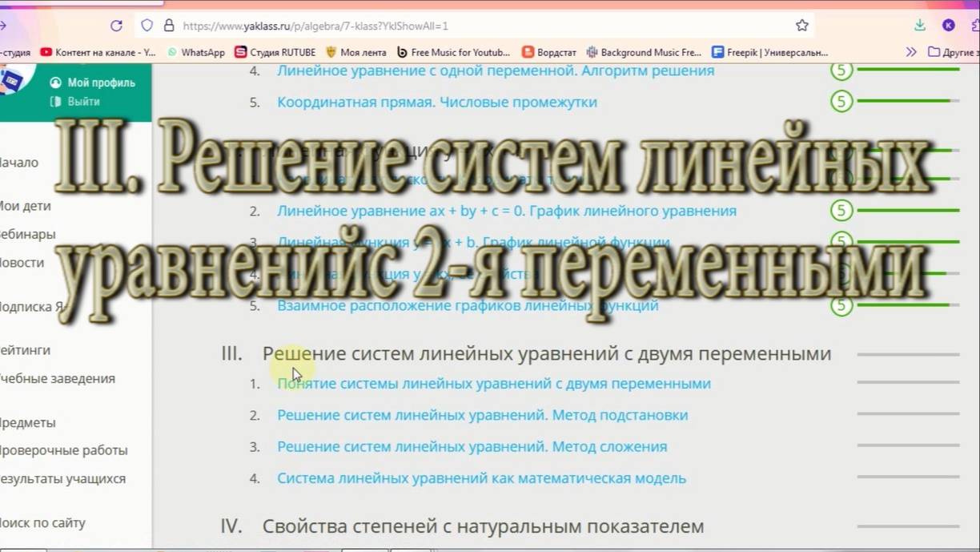Open Метод сложения topic link
This screenshot has height=552, width=980.
pyautogui.click(x=472, y=446)
